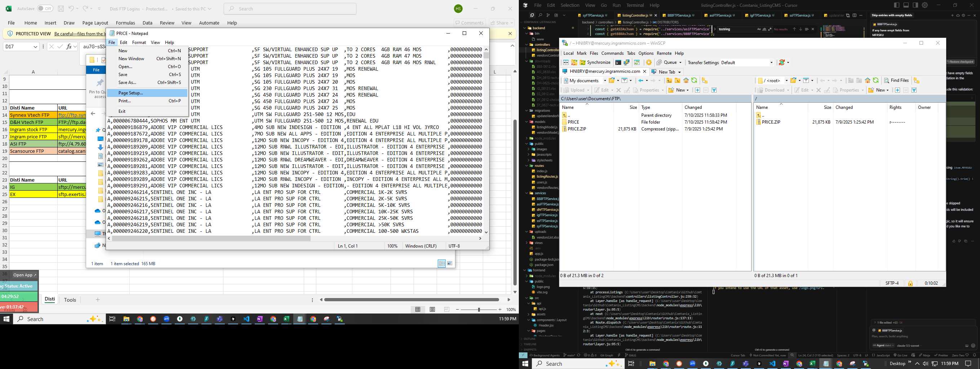This screenshot has width=980, height=369.
Task: Toggle Match Case in Cursor find widget
Action: coord(759,29)
